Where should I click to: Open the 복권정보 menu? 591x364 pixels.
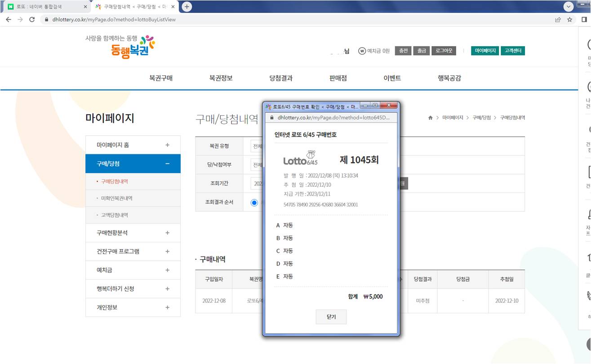pyautogui.click(x=221, y=78)
